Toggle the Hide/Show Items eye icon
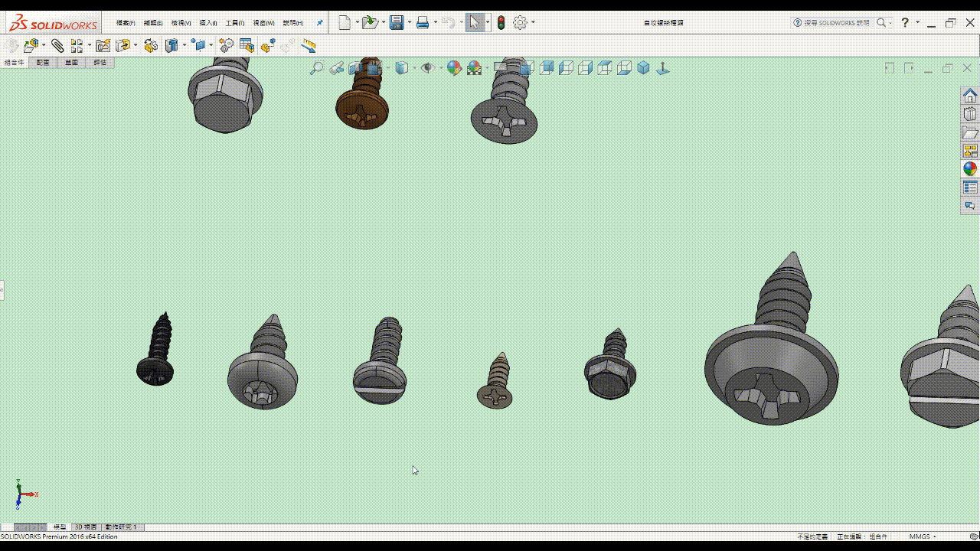The image size is (980, 551). (x=427, y=68)
